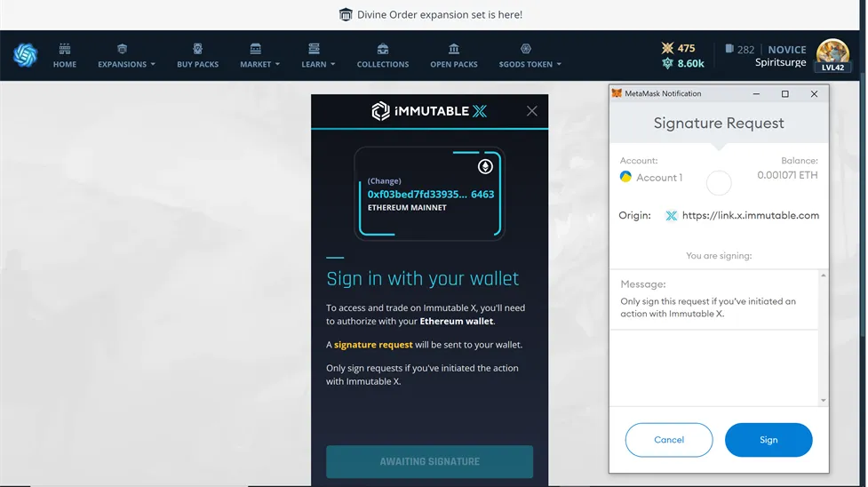Open the Buy Packs menu item
This screenshot has height=487, width=868.
197,64
